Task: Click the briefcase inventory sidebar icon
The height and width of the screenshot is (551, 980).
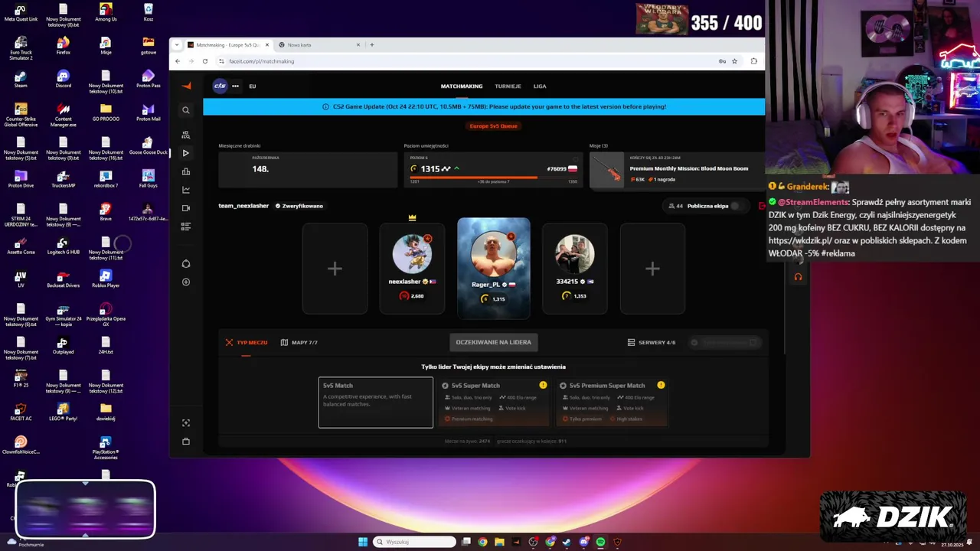Action: point(186,442)
